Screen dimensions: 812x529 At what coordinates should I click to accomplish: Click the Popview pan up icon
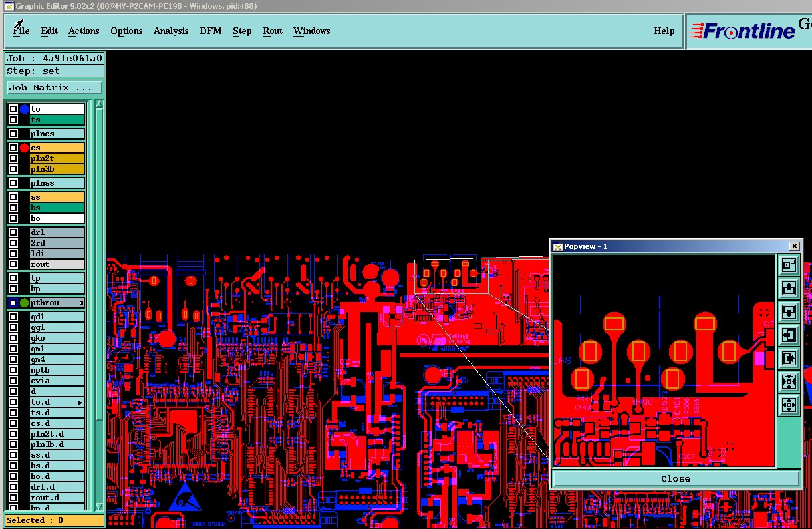click(789, 288)
